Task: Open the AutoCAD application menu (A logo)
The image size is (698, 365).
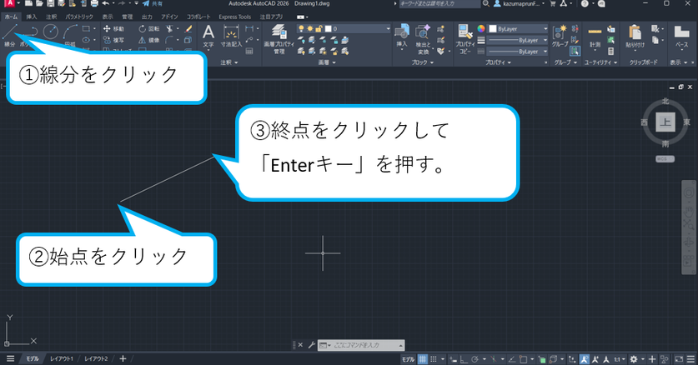Action: point(9,4)
